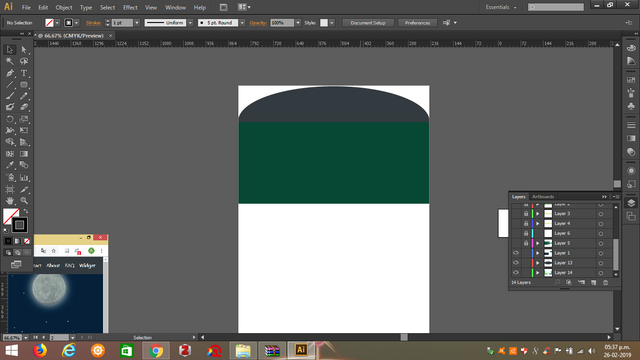Select the Rotate tool
This screenshot has height=360, width=640.
coord(10,120)
